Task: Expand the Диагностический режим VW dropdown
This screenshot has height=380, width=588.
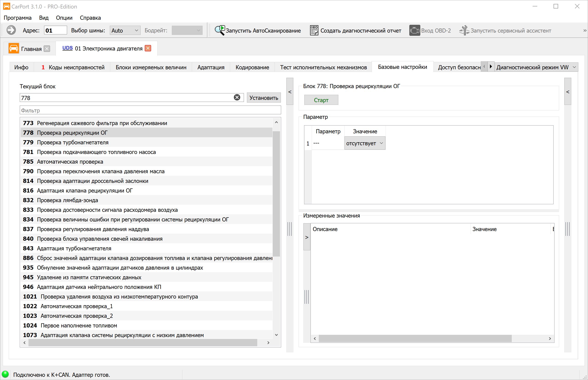Action: tap(536, 67)
